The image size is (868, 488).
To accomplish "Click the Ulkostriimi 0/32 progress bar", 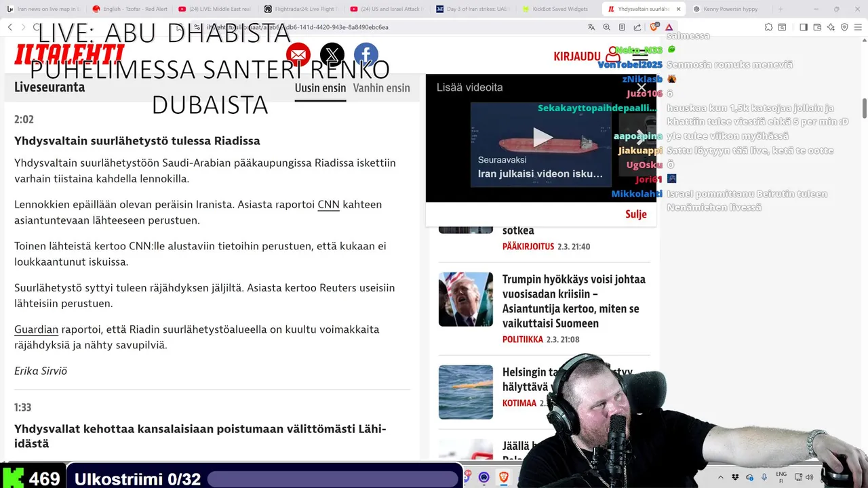I will (332, 479).
